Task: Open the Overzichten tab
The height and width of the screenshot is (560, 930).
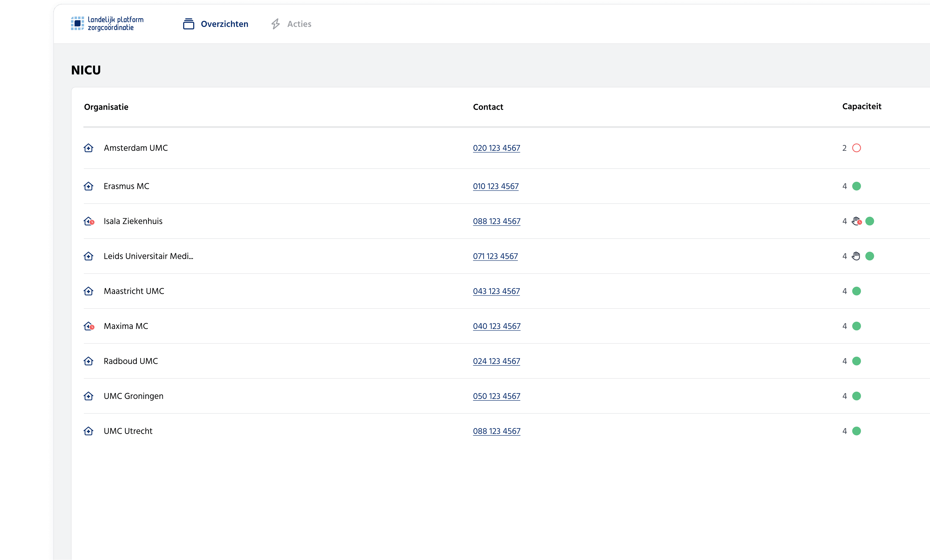Action: 224,24
